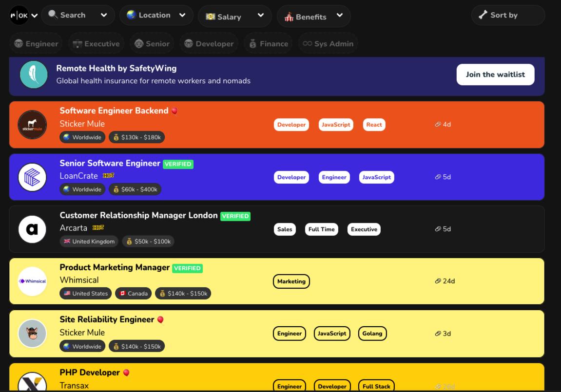Select the Marketing tag
Screen dimensions: 561x392
[x=291, y=281]
